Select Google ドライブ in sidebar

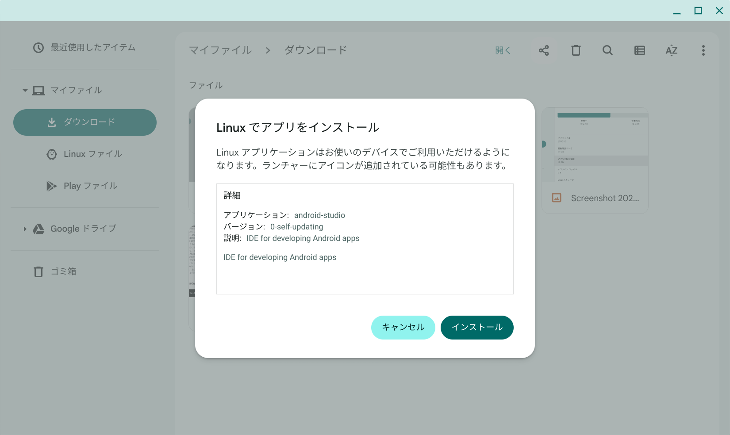pyautogui.click(x=85, y=229)
